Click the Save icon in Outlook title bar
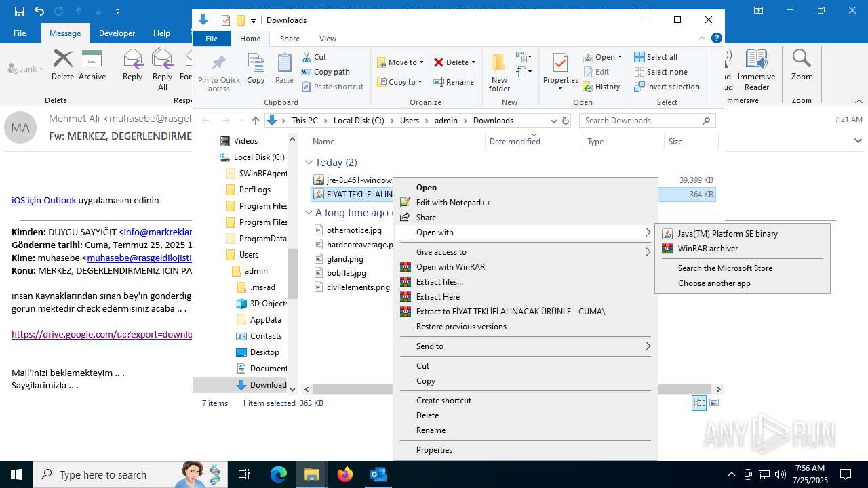This screenshot has width=868, height=488. (19, 11)
